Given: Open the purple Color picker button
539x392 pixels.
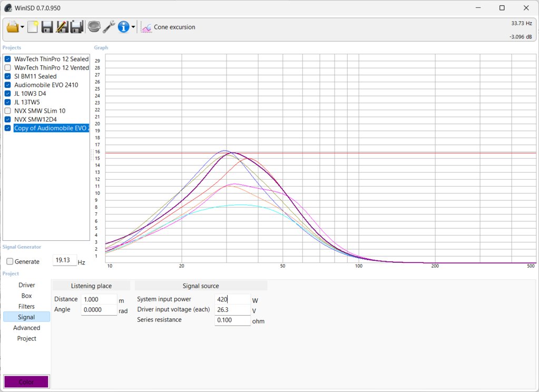Looking at the screenshot, I should click(26, 381).
